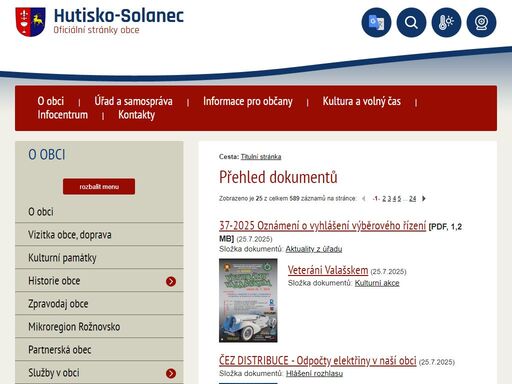Select Vizitka obce, doprava in sidebar
This screenshot has width=512, height=384.
click(99, 235)
